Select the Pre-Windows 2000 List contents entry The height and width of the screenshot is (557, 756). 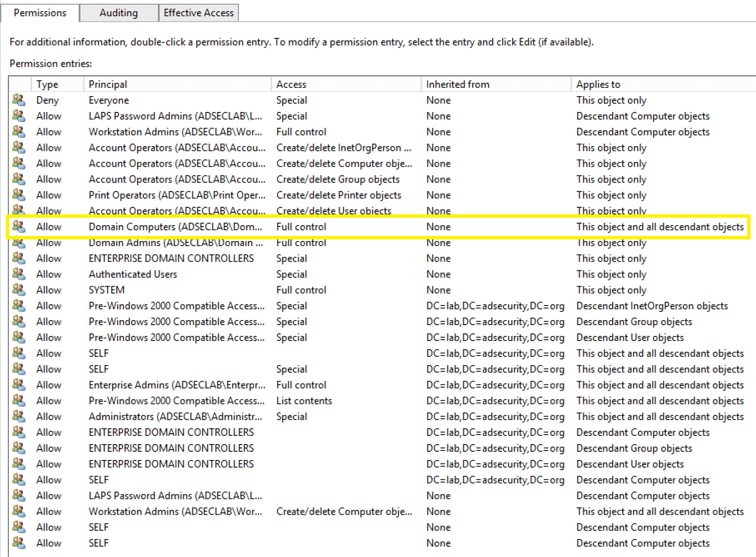click(x=304, y=401)
